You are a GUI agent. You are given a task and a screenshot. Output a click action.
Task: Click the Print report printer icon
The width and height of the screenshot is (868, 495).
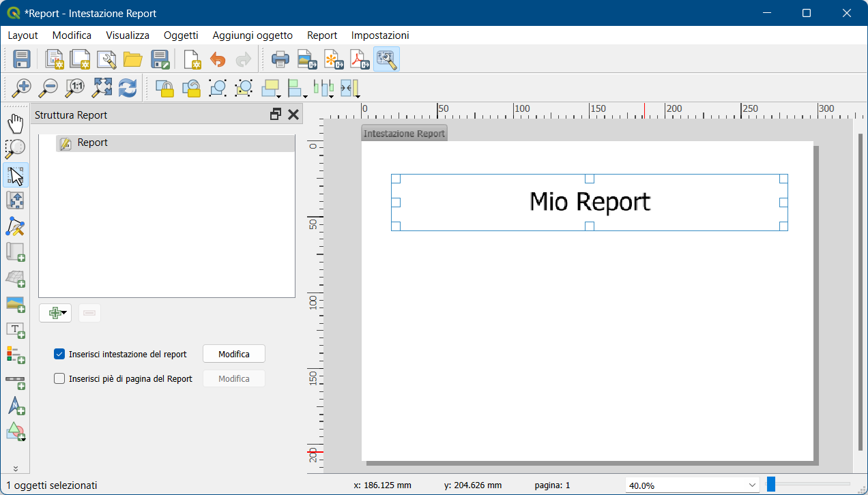coord(280,59)
